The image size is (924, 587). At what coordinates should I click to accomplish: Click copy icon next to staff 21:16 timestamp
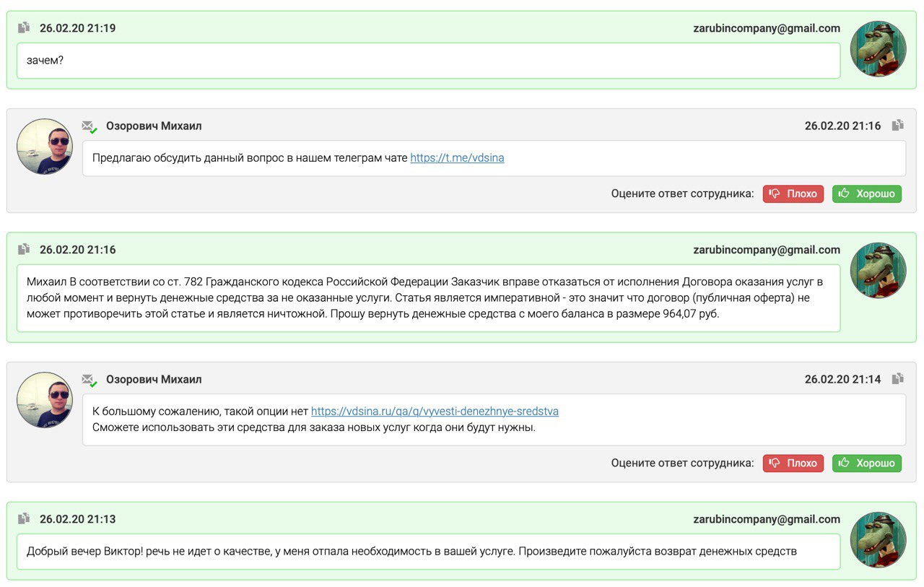pyautogui.click(x=898, y=126)
